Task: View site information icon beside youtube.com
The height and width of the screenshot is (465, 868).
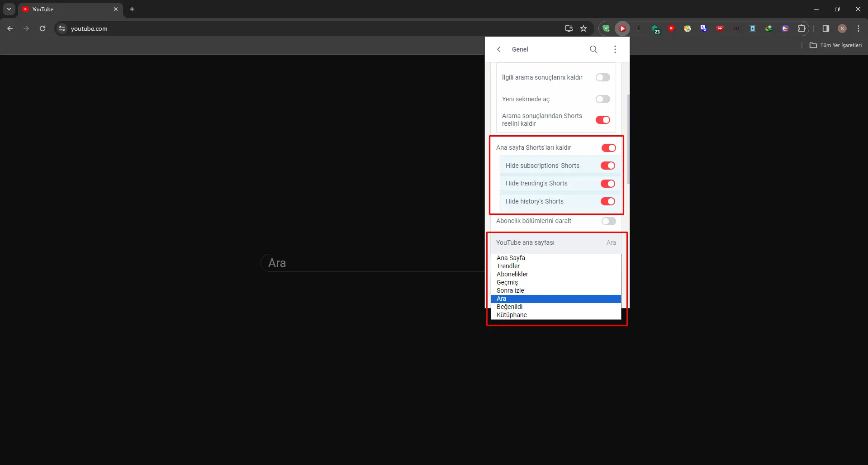Action: tap(62, 28)
